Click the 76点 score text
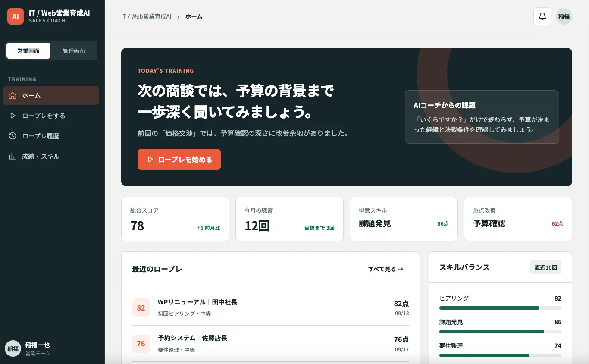Image resolution: width=589 pixels, height=364 pixels. pos(401,339)
